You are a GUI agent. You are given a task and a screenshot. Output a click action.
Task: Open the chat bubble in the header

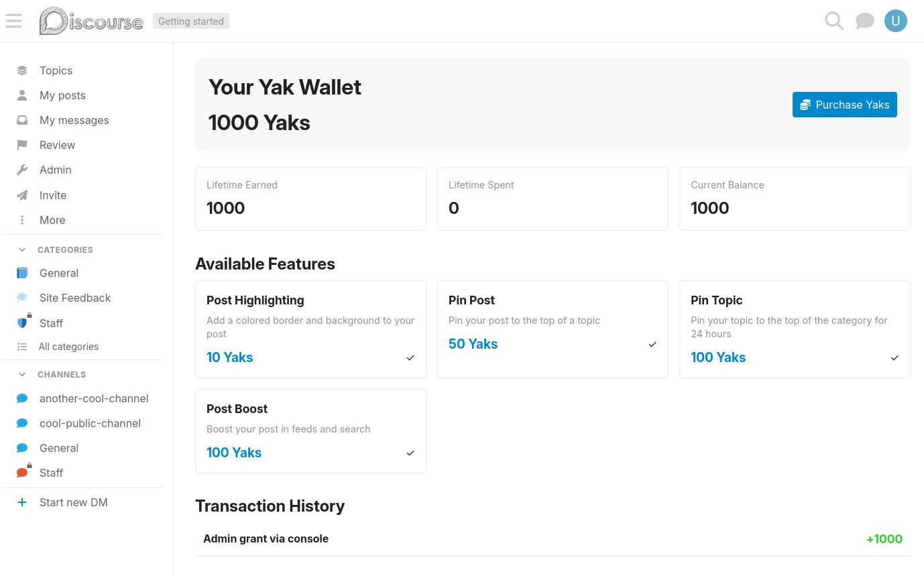(864, 21)
